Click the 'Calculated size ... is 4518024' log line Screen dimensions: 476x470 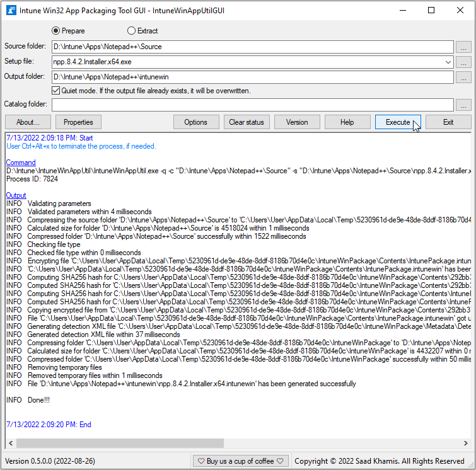click(x=158, y=228)
